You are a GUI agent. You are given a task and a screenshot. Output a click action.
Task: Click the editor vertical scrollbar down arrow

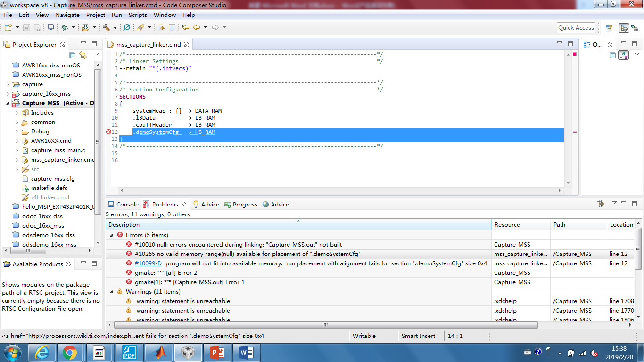pyautogui.click(x=568, y=183)
